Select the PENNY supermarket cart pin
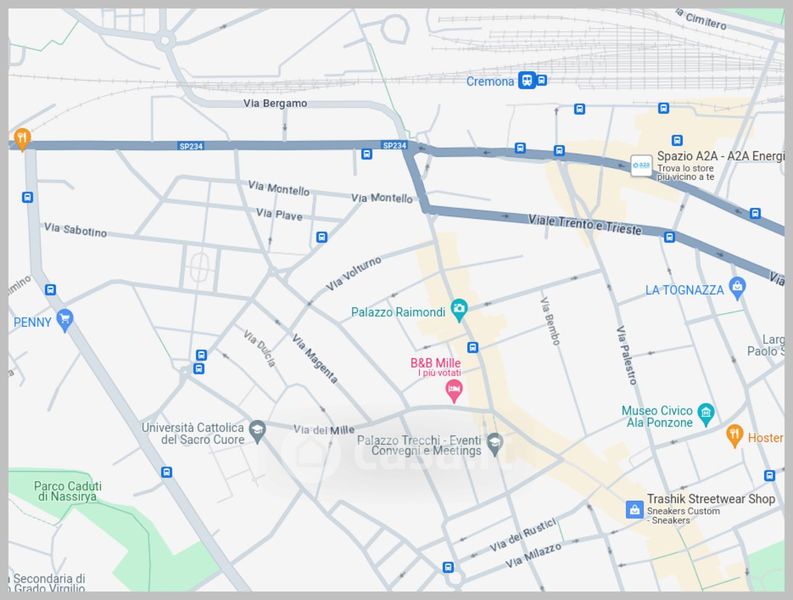 [66, 321]
